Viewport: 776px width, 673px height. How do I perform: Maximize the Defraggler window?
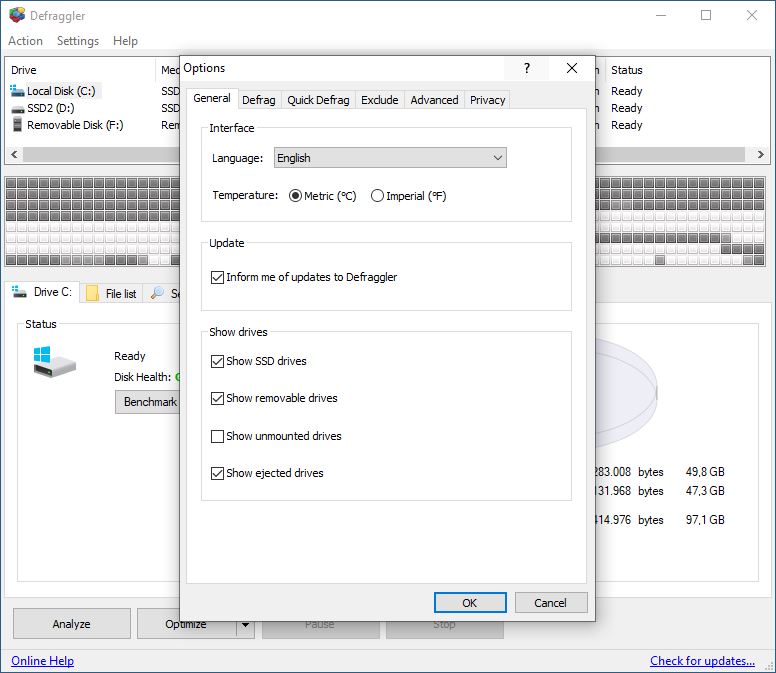click(706, 15)
